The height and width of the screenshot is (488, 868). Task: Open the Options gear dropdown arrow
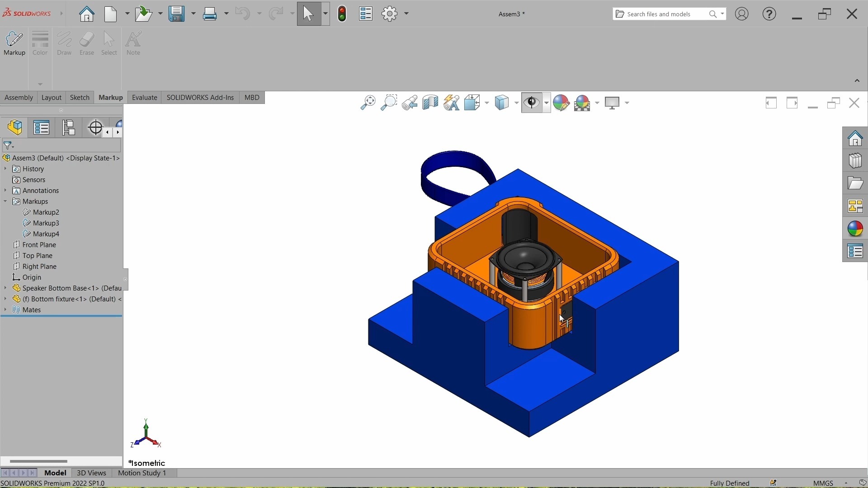[406, 14]
